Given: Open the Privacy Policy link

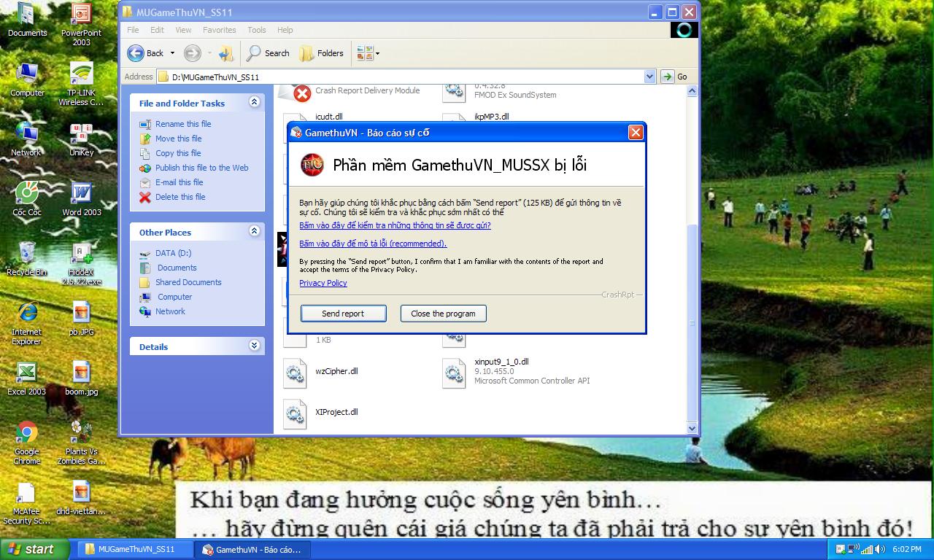Looking at the screenshot, I should click(x=323, y=283).
